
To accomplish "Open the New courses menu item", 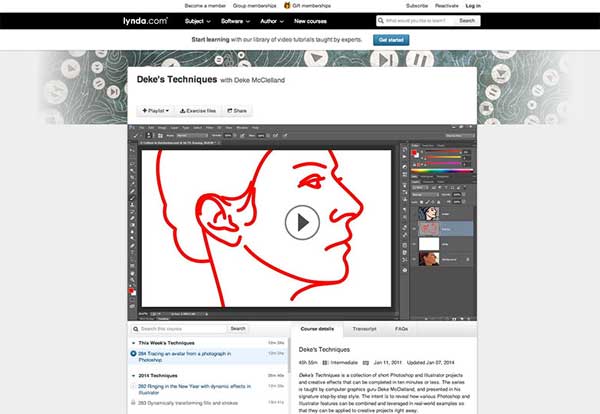I will coord(310,21).
